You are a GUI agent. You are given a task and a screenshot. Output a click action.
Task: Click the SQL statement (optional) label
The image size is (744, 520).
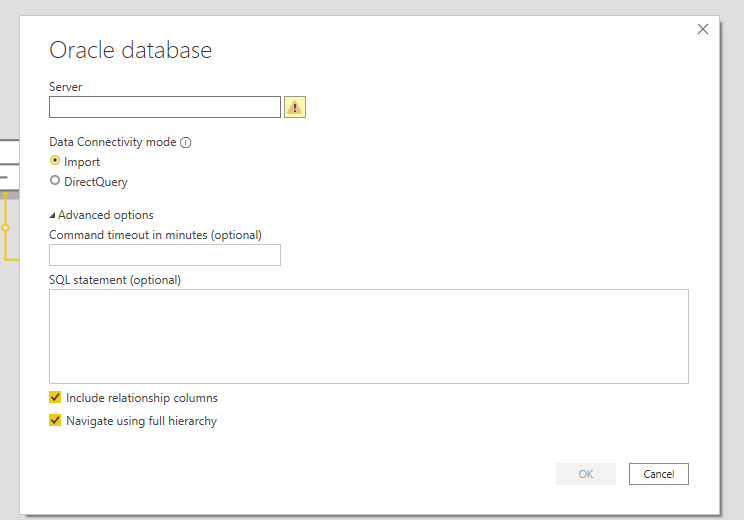pyautogui.click(x=115, y=280)
